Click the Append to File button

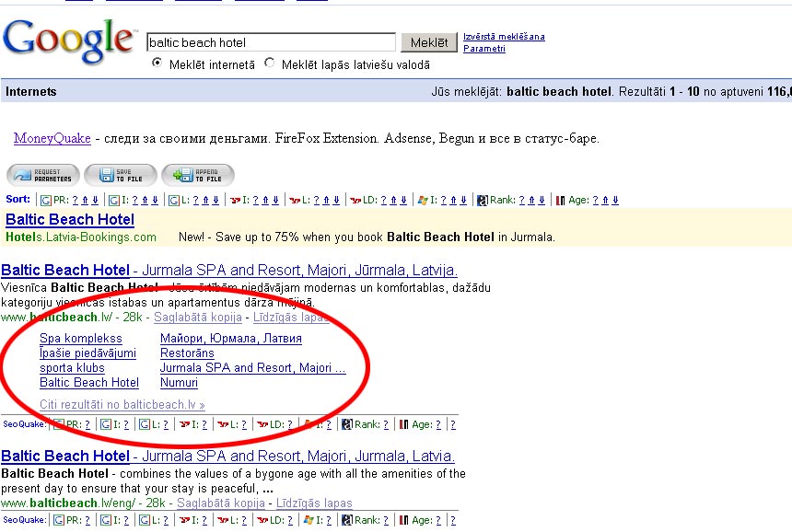click(198, 175)
